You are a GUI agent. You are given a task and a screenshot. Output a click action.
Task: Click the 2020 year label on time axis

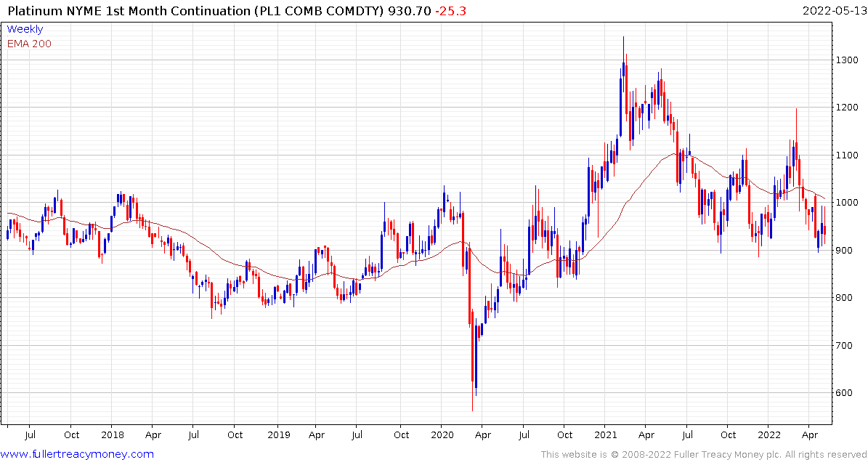pyautogui.click(x=442, y=434)
